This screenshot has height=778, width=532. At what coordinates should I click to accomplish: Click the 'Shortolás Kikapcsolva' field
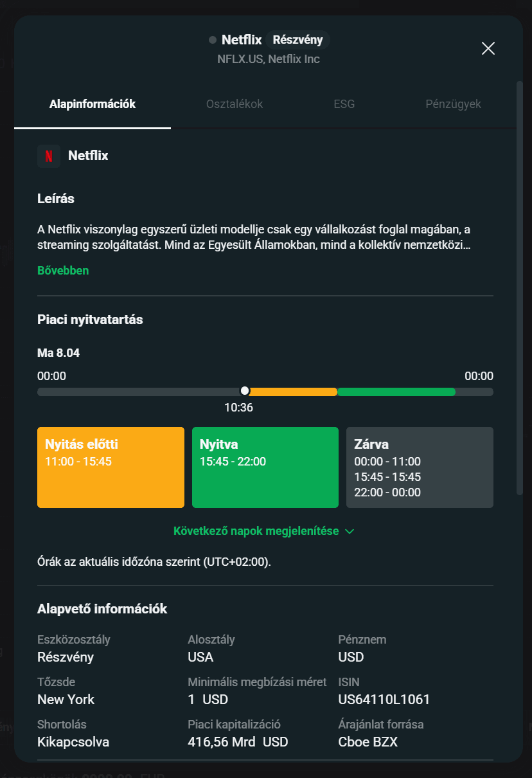[x=73, y=741]
